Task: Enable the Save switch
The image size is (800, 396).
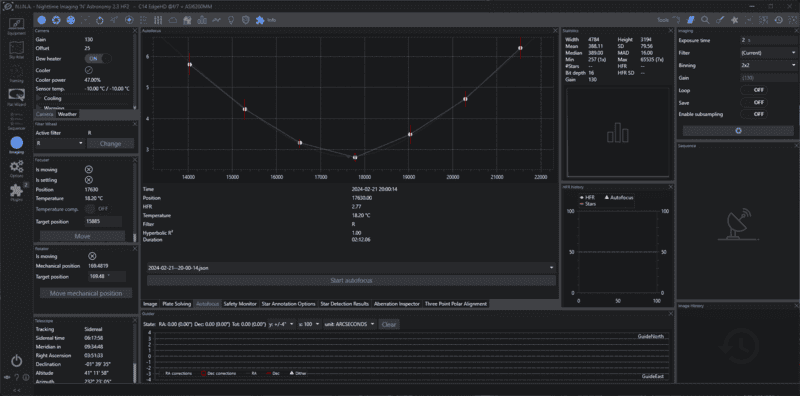Action: (754, 102)
